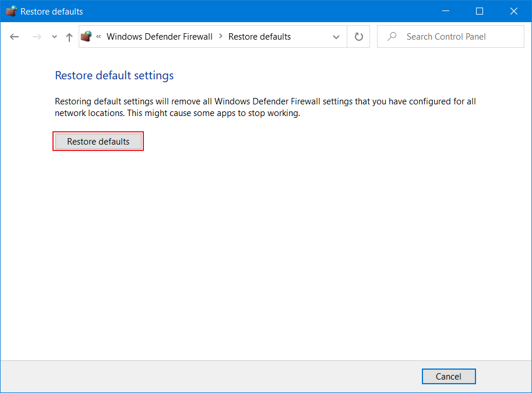
Task: Open the address bar dropdown arrow
Action: pos(336,36)
